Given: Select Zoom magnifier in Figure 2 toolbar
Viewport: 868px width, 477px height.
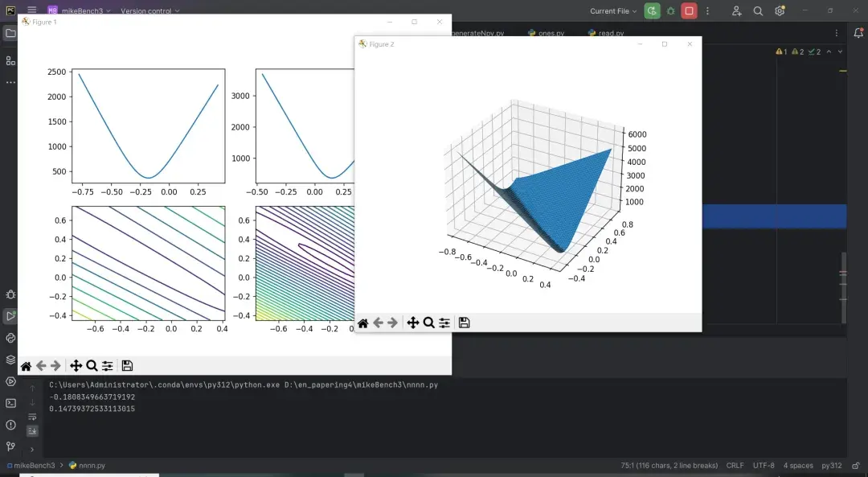Looking at the screenshot, I should tap(429, 323).
